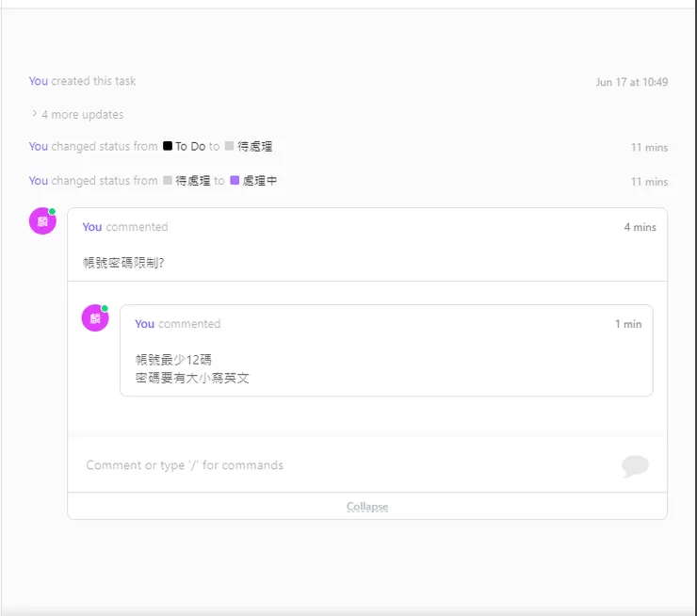Click gray 待處理 swatch after To Do
Image resolution: width=697 pixels, height=616 pixels.
pyautogui.click(x=230, y=146)
